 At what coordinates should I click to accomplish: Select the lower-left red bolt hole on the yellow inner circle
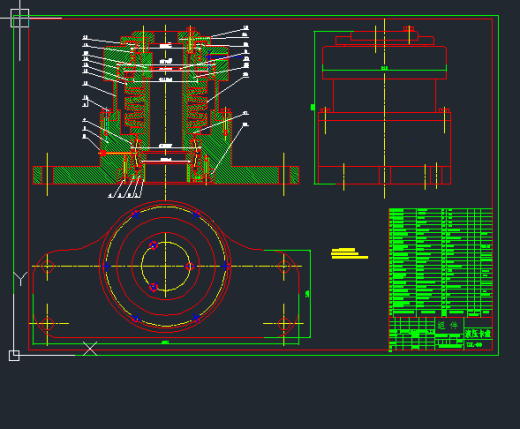click(x=154, y=287)
